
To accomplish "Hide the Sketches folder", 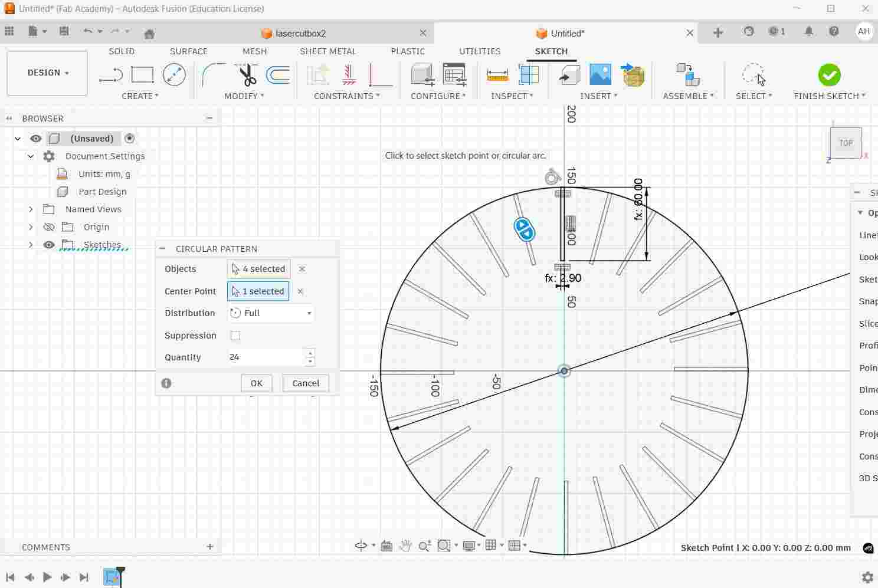I will (49, 245).
